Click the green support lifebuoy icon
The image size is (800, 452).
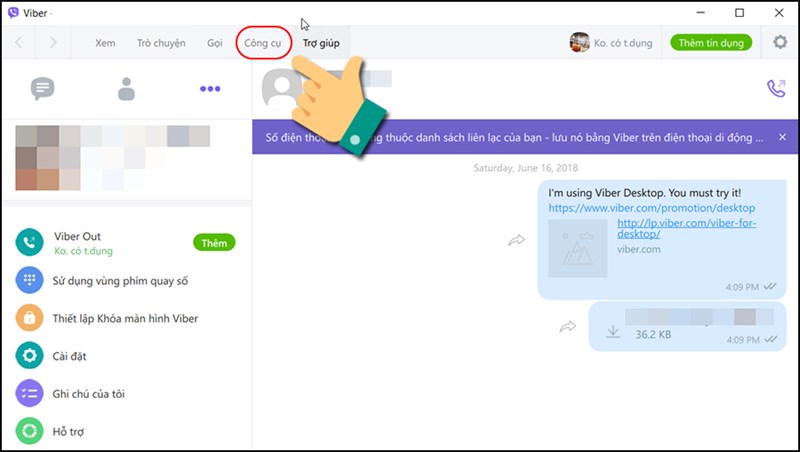(x=30, y=431)
